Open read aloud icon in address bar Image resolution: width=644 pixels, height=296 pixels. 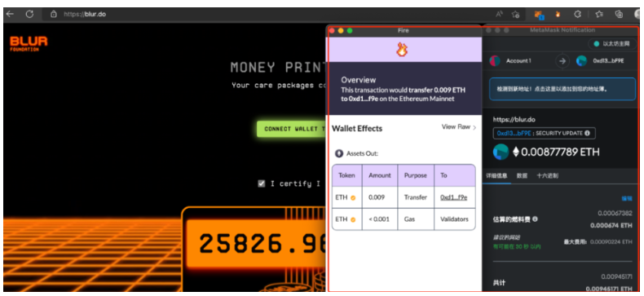[499, 15]
